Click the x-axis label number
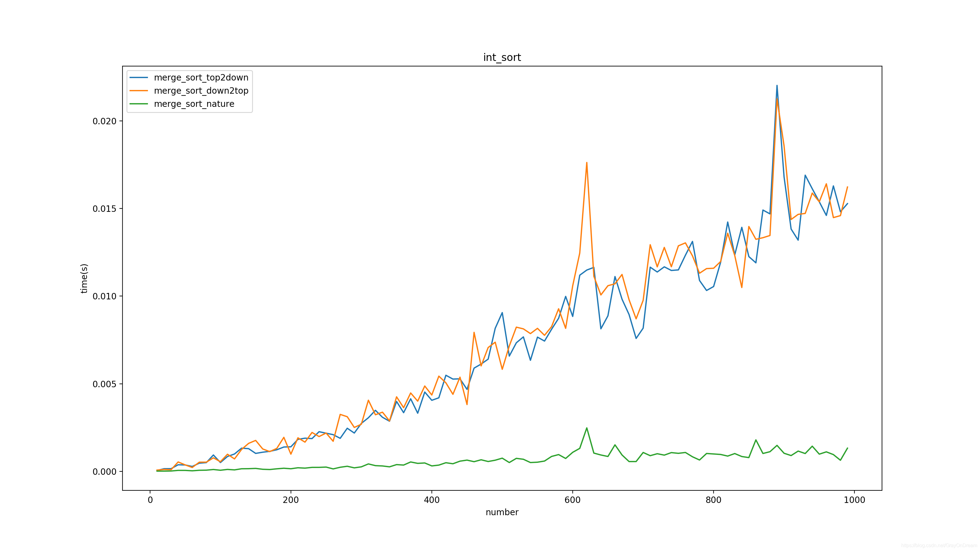This screenshot has width=980, height=551. (502, 512)
